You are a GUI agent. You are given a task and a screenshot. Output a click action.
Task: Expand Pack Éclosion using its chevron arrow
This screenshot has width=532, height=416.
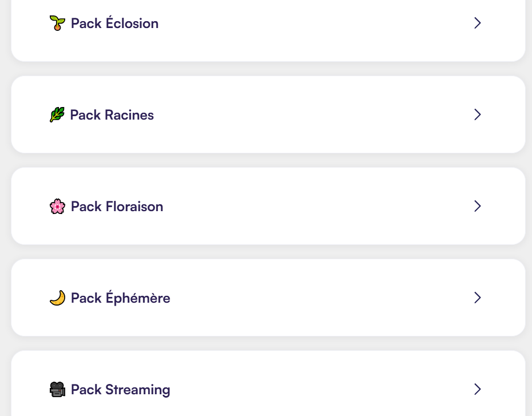(x=478, y=23)
